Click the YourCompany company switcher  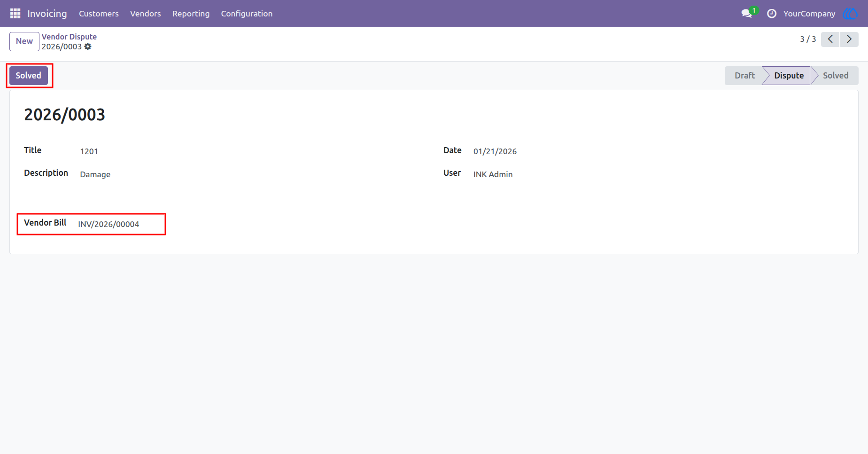(x=809, y=14)
